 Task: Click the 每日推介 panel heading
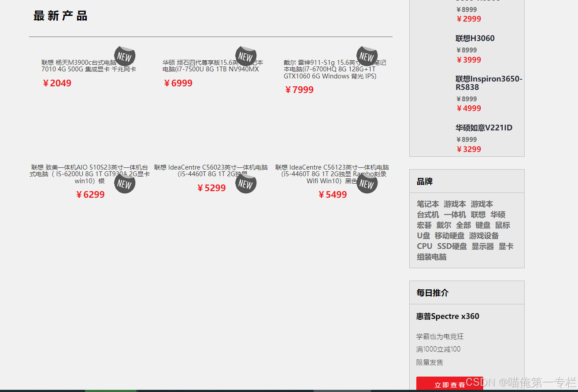tap(433, 293)
